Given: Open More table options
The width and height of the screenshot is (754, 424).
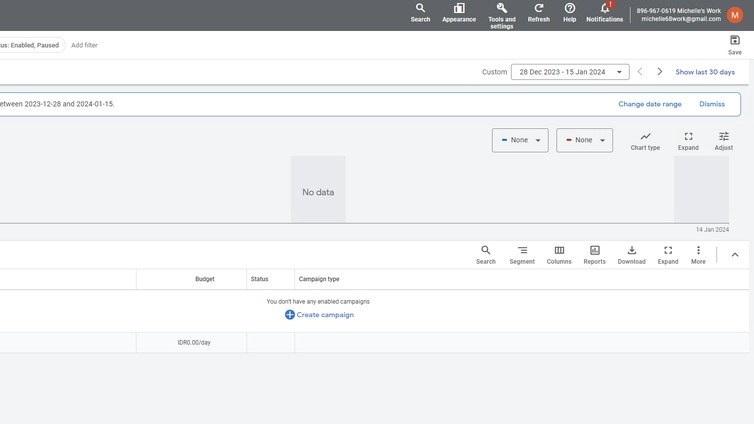Looking at the screenshot, I should tap(698, 255).
